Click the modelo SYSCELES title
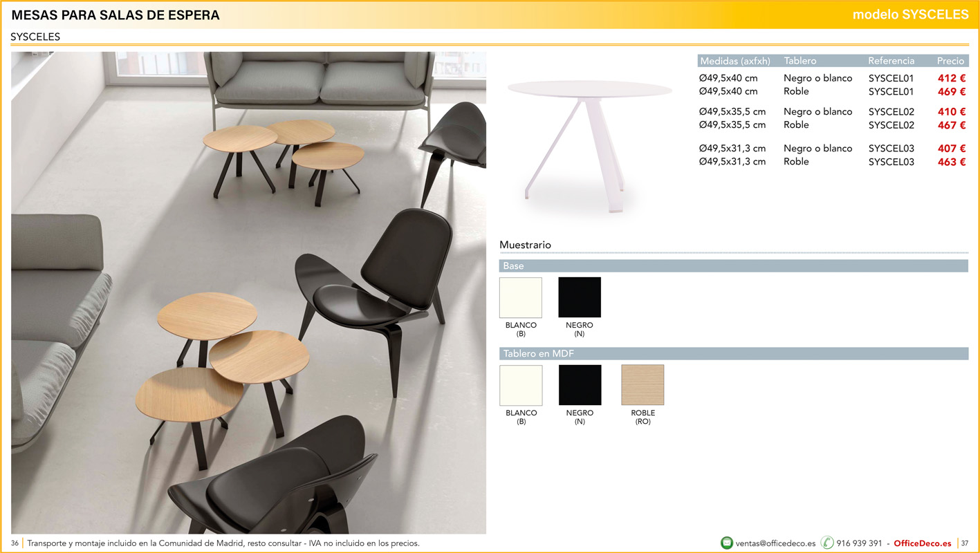 tap(910, 15)
